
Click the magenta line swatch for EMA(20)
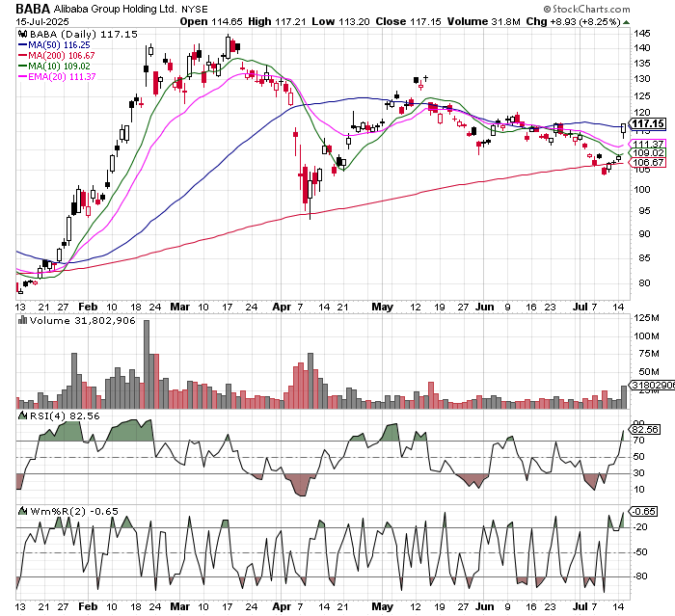click(22, 76)
